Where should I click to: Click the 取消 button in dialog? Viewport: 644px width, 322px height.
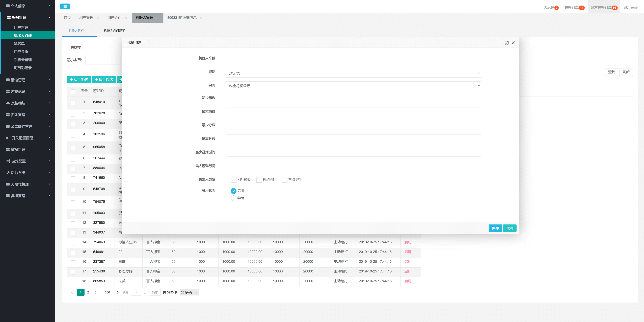[509, 228]
